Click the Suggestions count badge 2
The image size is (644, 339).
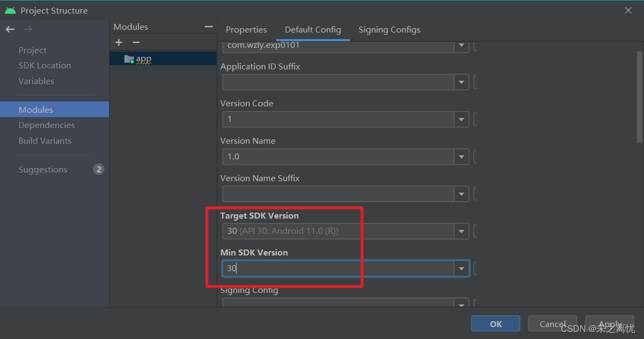coord(99,169)
